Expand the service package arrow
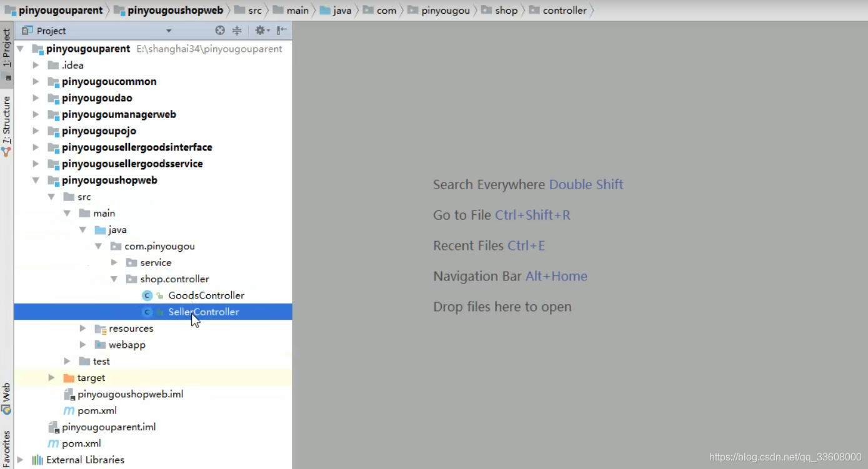868x469 pixels. [x=114, y=262]
